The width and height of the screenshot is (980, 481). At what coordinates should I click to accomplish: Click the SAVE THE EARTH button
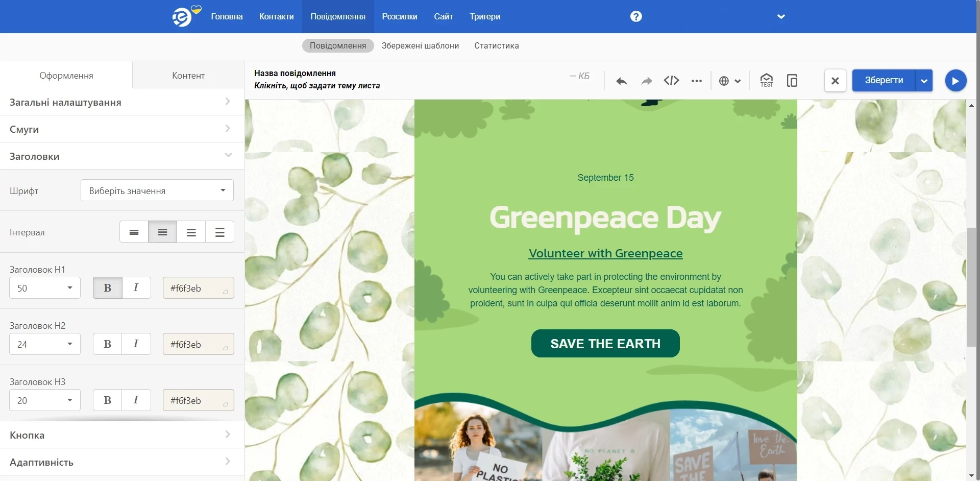tap(605, 344)
